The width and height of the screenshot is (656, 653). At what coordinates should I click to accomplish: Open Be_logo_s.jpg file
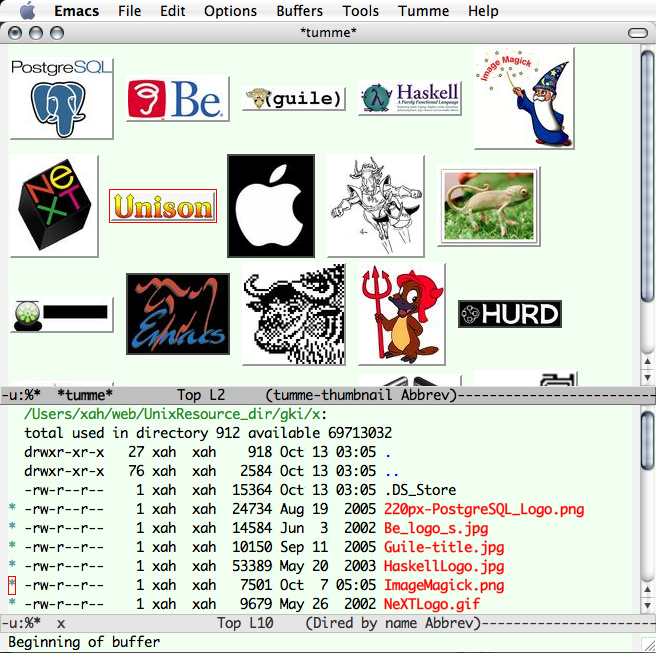(x=436, y=528)
